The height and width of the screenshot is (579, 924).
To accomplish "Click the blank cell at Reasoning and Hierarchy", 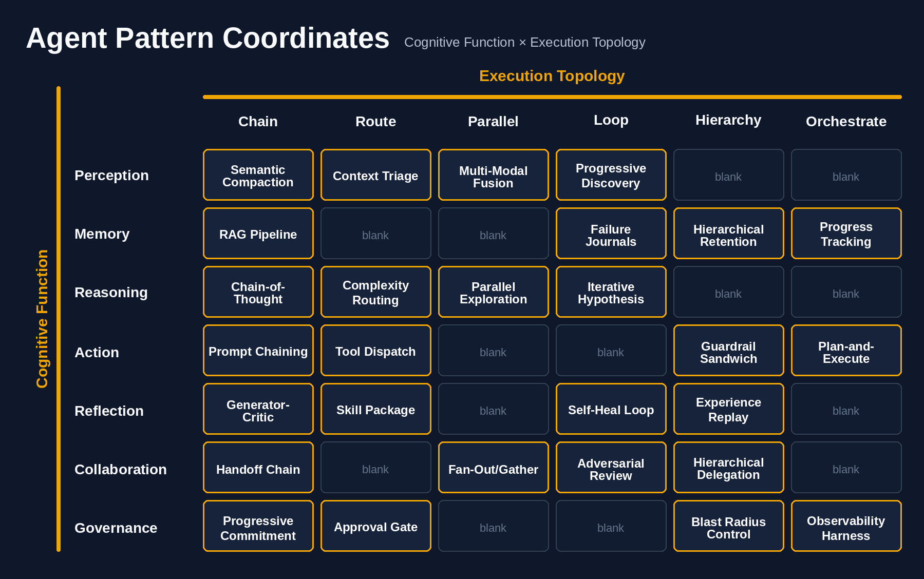I will 728,292.
